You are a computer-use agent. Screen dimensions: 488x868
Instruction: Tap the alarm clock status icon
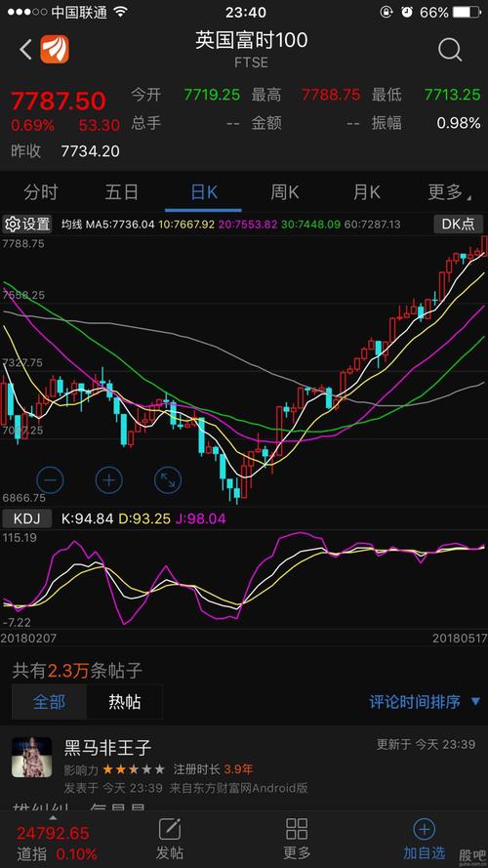pos(407,12)
